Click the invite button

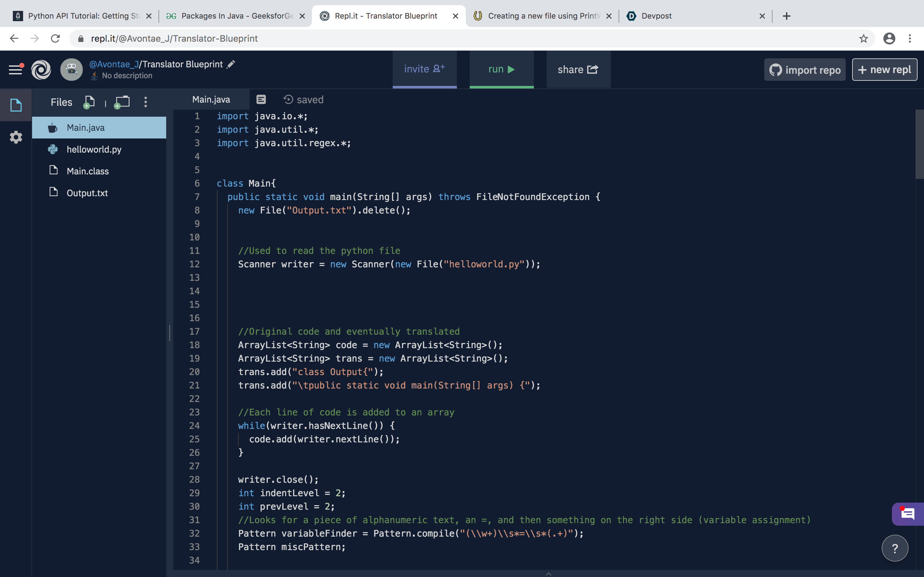tap(424, 69)
